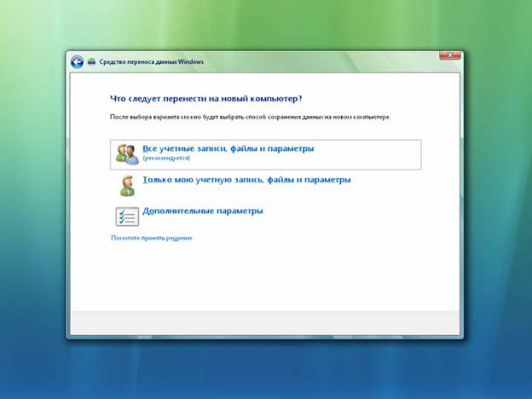Click the '(рекомендуется)' subtitle text
Screen dimensions: 532x399
point(166,158)
